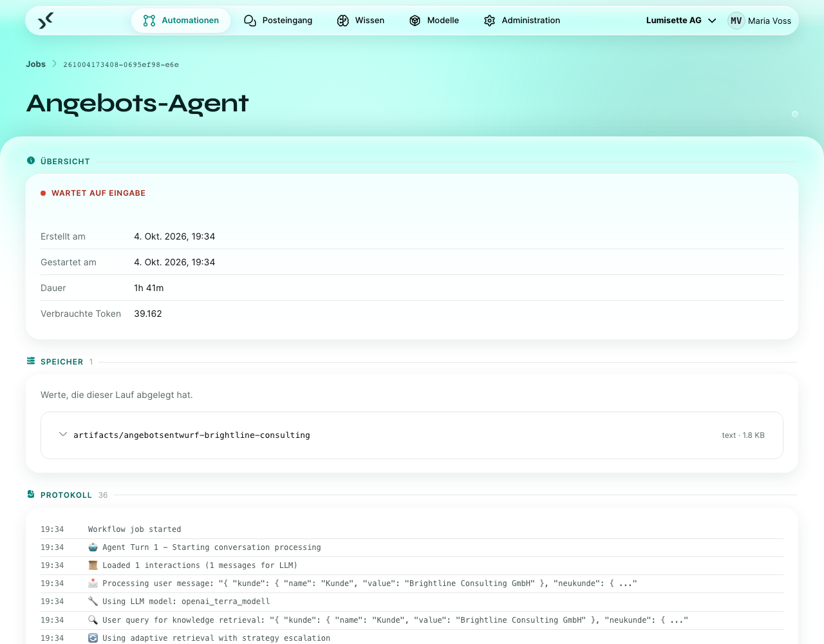
Task: Open the Modelle tab
Action: 434,21
